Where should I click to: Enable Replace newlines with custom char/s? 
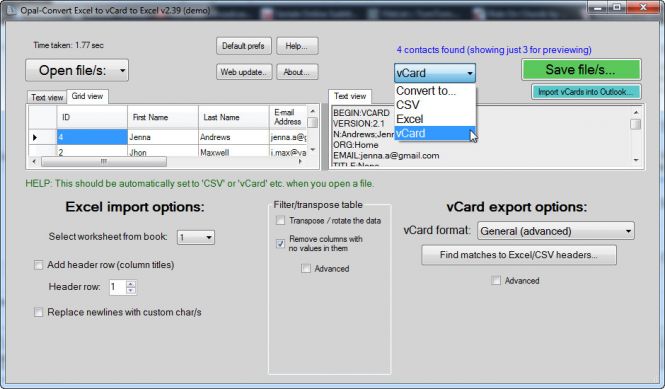[x=39, y=312]
